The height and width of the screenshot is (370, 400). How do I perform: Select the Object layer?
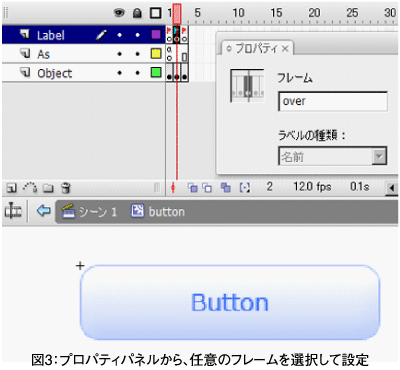click(x=84, y=73)
